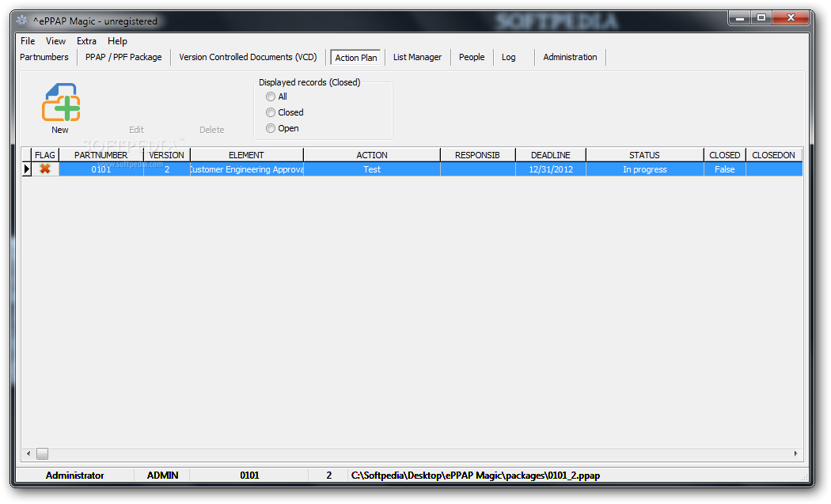Click the ePPAP Magic title bar app icon
This screenshot has height=504, width=831.
(21, 21)
